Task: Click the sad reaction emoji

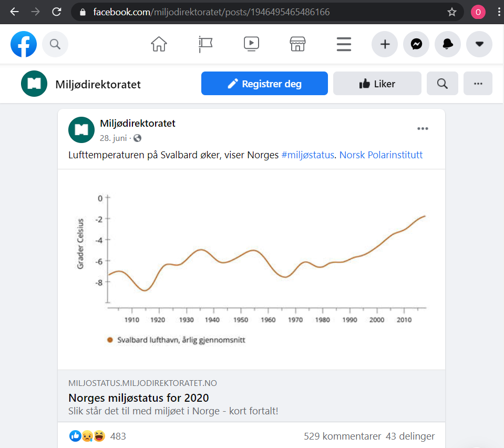Action: 87,436
